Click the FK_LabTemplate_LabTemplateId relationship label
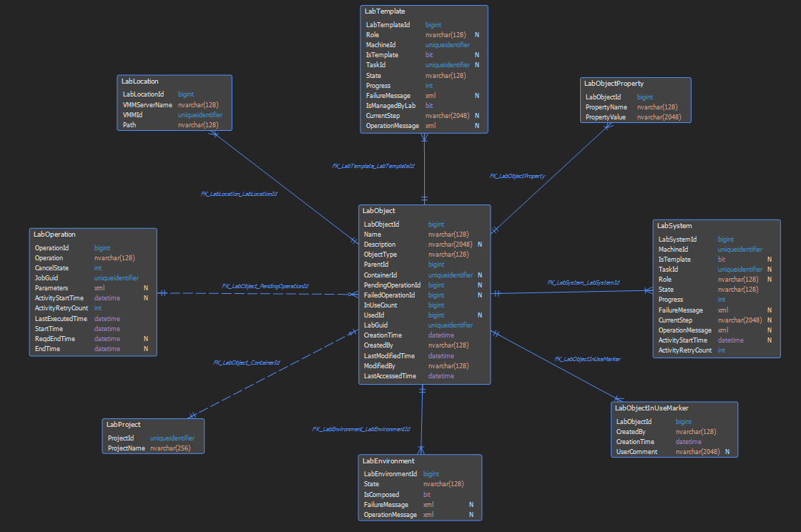The image size is (801, 532). (x=373, y=166)
